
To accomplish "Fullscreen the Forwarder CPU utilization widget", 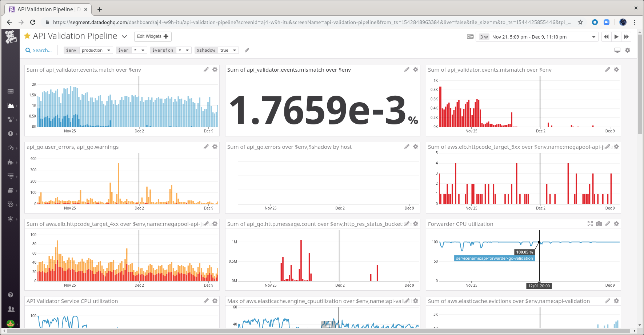I will coord(590,224).
